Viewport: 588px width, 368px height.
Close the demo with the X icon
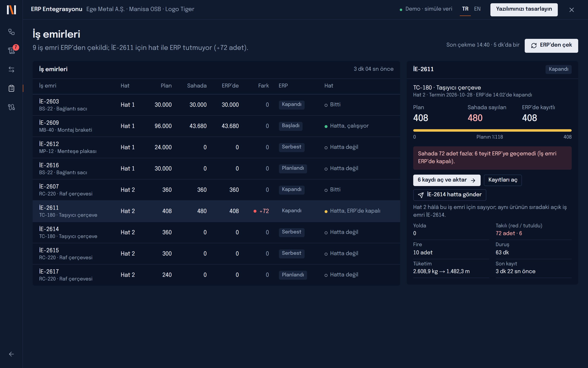click(x=571, y=10)
